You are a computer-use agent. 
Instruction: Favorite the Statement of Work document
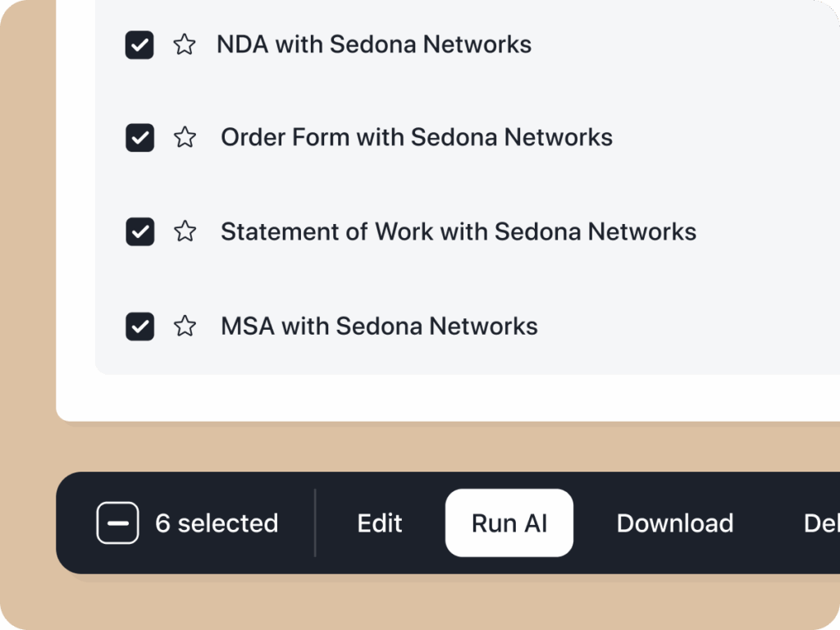coord(185,232)
